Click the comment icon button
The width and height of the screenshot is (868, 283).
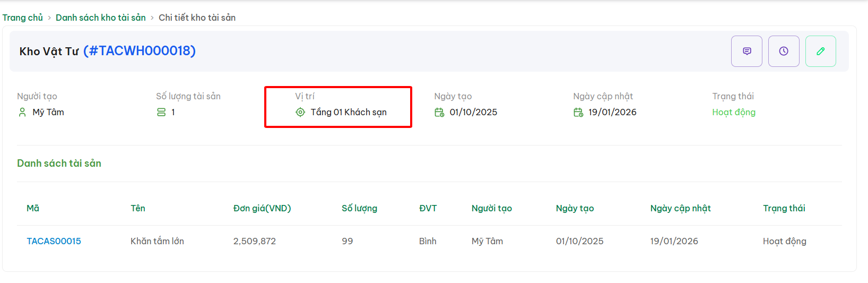[747, 51]
